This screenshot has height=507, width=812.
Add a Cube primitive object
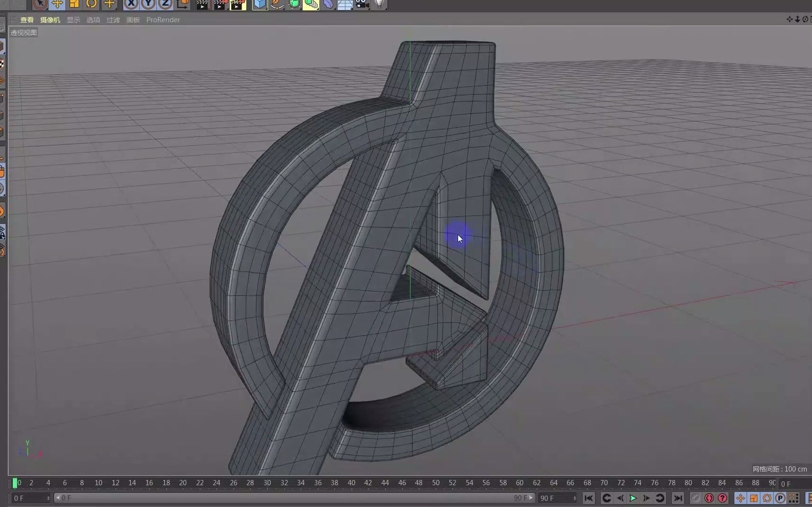click(260, 4)
